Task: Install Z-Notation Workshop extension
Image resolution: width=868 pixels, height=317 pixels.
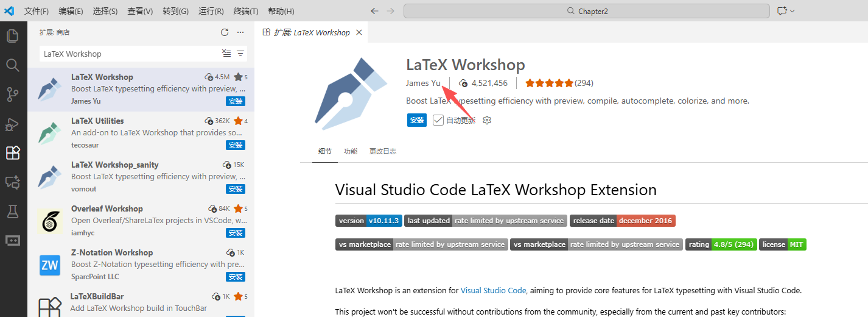Action: coord(236,277)
